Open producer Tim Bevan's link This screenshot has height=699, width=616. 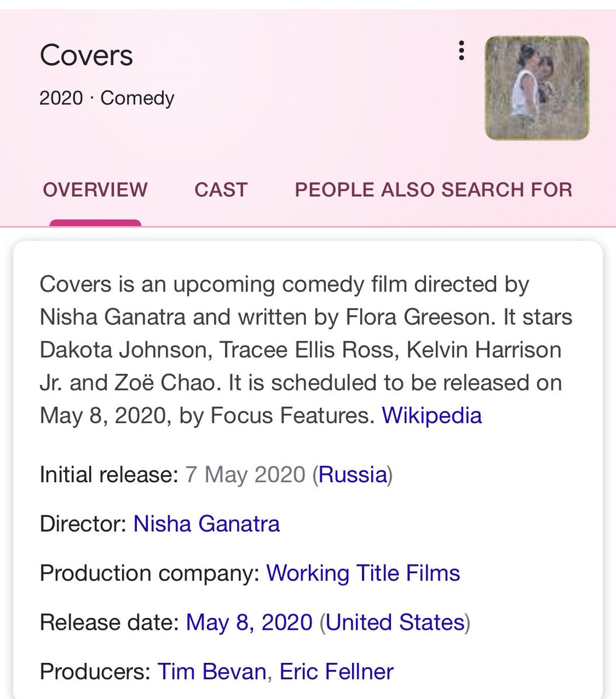pos(212,672)
